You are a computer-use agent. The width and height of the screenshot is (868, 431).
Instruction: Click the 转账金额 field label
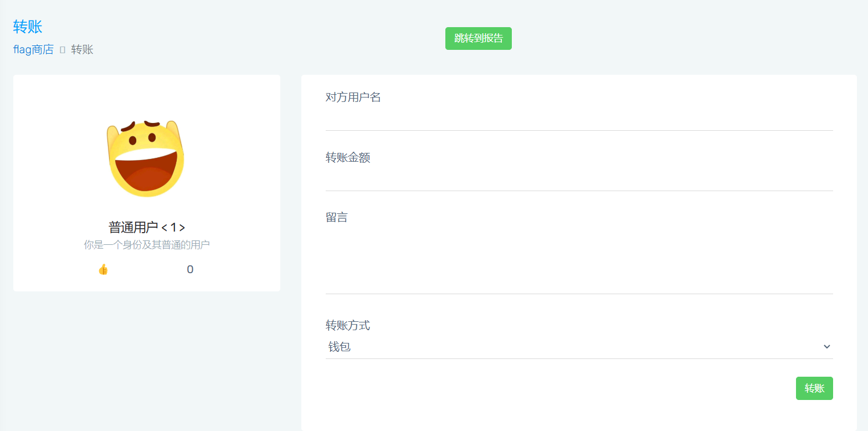(x=347, y=158)
